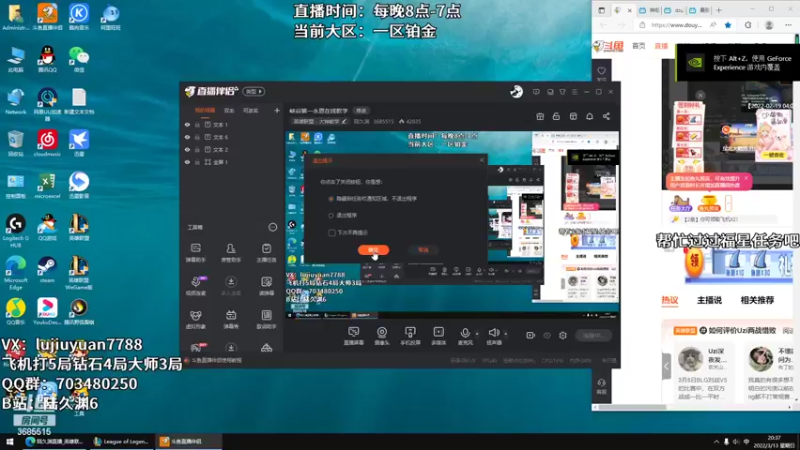
Task: Hide the 文本 1 source via its eye icon
Action: (187, 124)
